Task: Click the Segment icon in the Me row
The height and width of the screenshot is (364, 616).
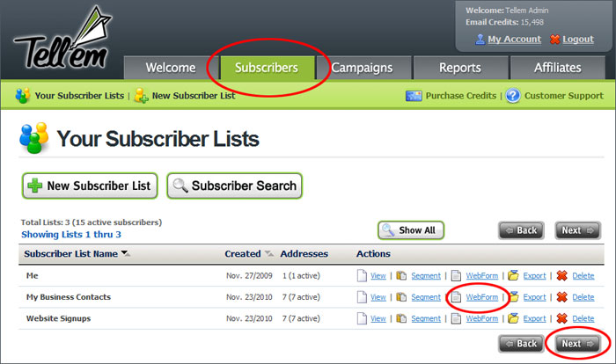Action: point(401,276)
